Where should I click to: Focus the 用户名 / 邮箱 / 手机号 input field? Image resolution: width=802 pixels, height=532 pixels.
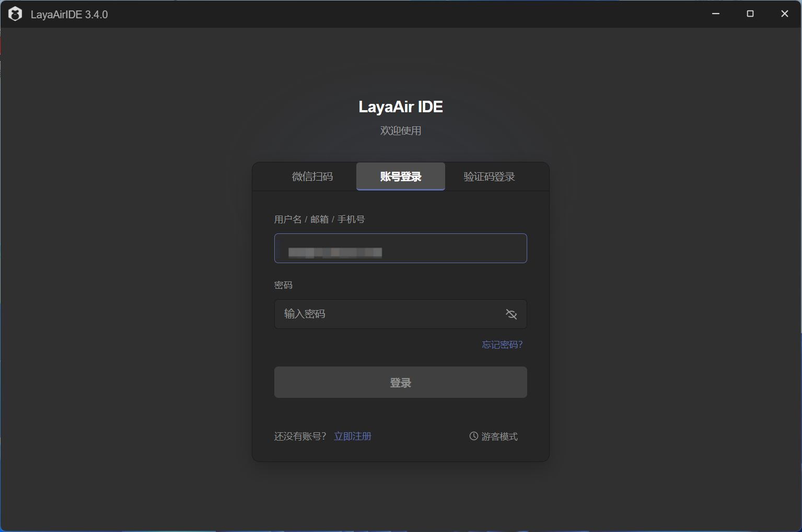[401, 248]
